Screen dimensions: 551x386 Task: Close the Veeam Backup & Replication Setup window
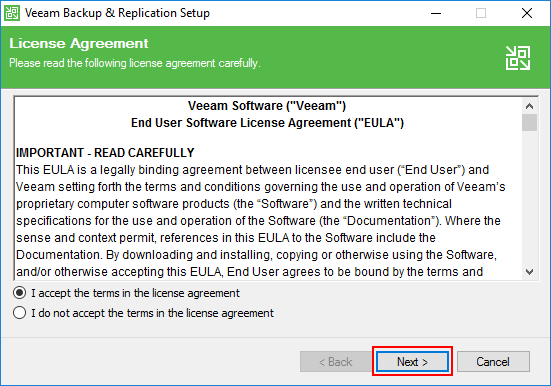coord(527,13)
